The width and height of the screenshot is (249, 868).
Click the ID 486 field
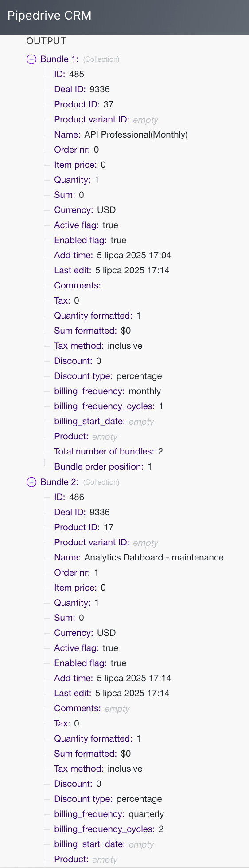tap(69, 497)
